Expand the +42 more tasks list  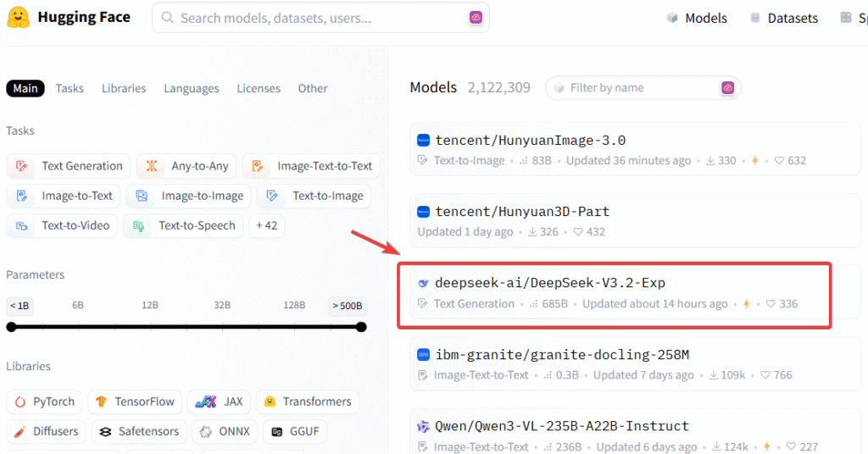click(267, 226)
